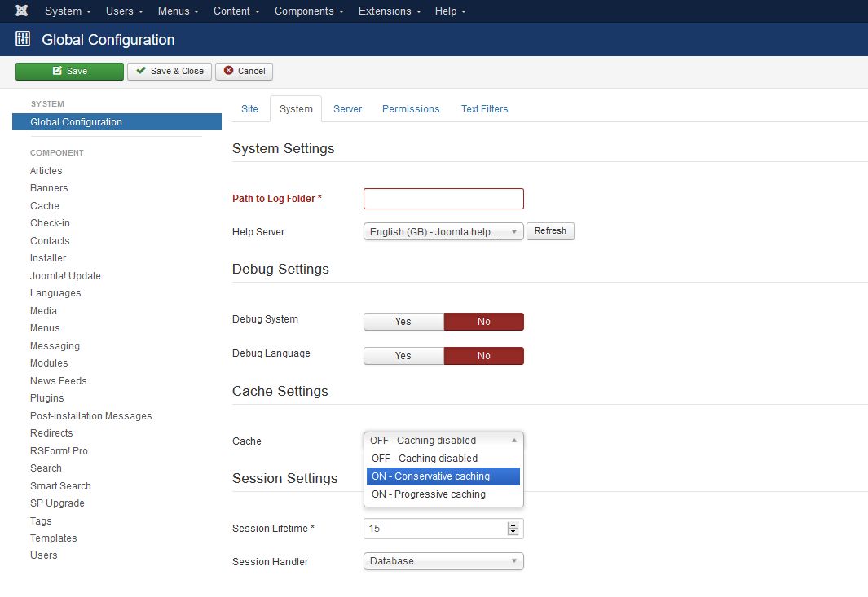Open the Help Server dropdown

(x=443, y=231)
